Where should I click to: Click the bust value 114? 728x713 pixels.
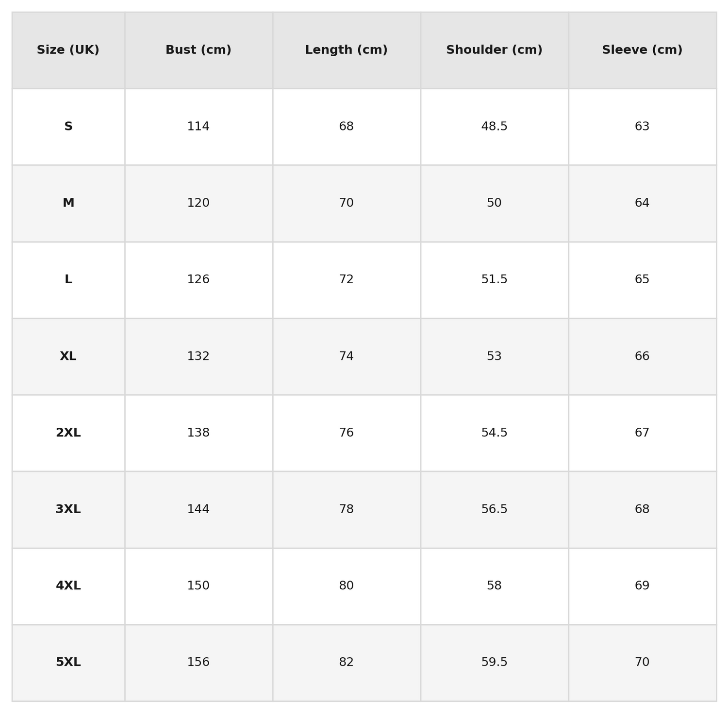[x=199, y=127]
